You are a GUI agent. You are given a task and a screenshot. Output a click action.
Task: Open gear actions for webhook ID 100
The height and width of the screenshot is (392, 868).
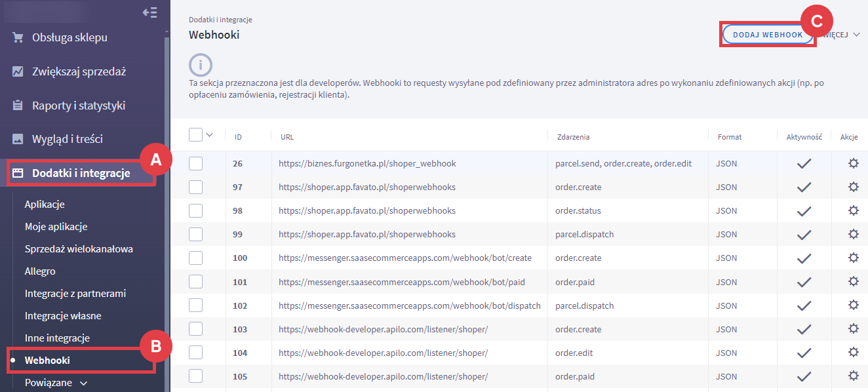pyautogui.click(x=853, y=258)
